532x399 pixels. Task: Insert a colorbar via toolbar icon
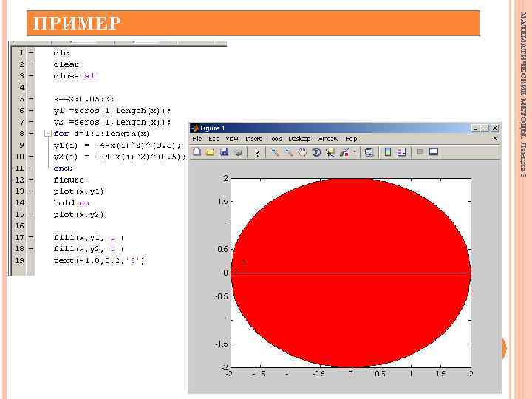387,152
